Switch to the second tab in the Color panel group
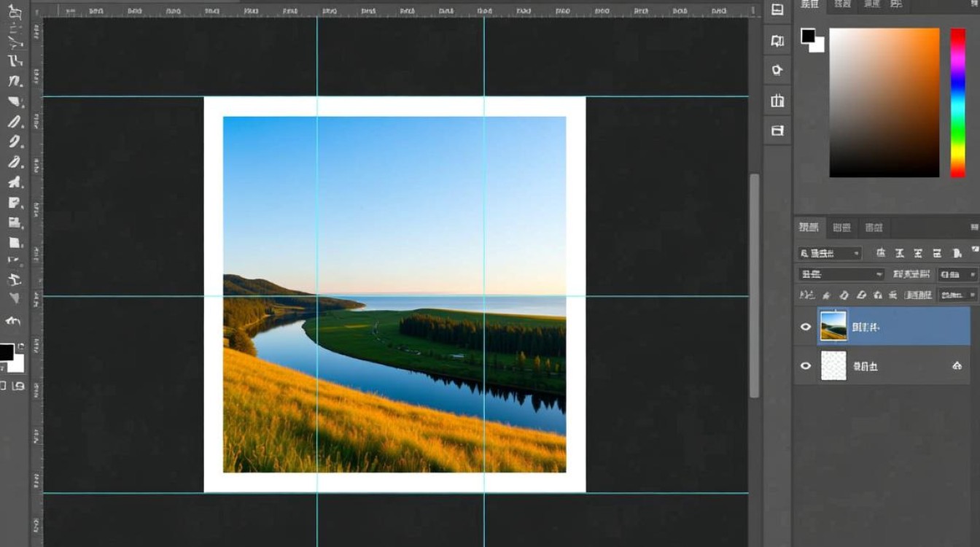980x547 pixels. 842,4
